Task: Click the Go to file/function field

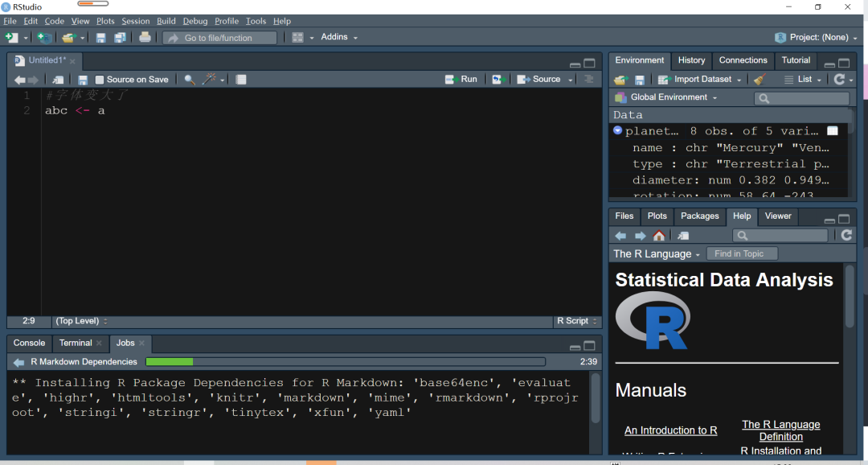Action: (x=219, y=38)
